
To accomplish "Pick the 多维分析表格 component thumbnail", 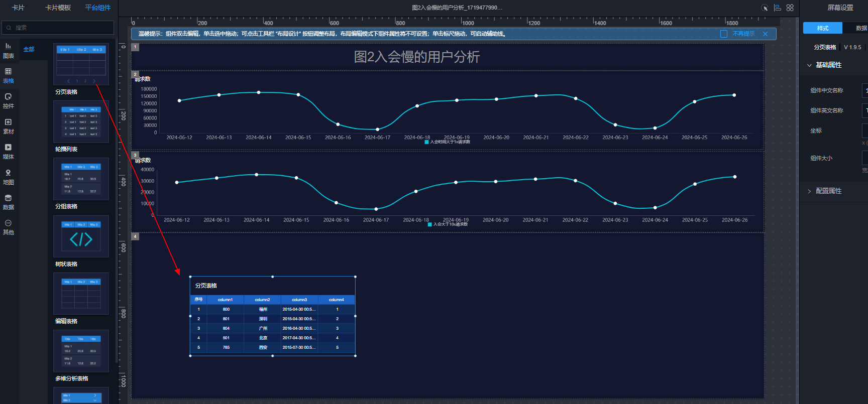I will coord(81,351).
